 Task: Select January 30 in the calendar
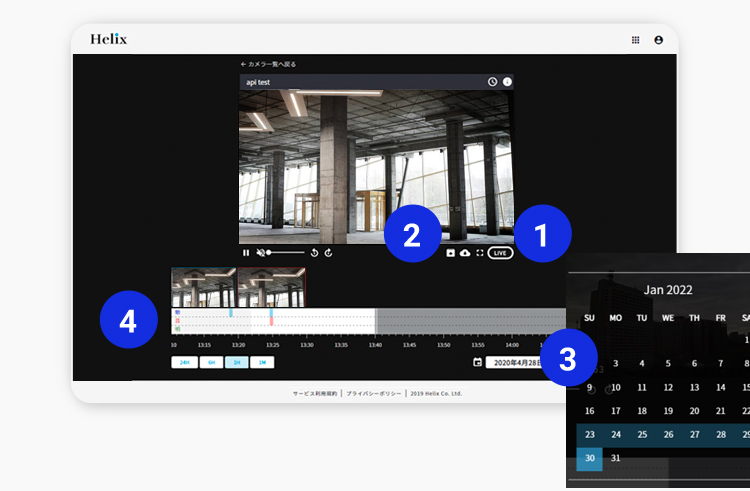pyautogui.click(x=589, y=458)
